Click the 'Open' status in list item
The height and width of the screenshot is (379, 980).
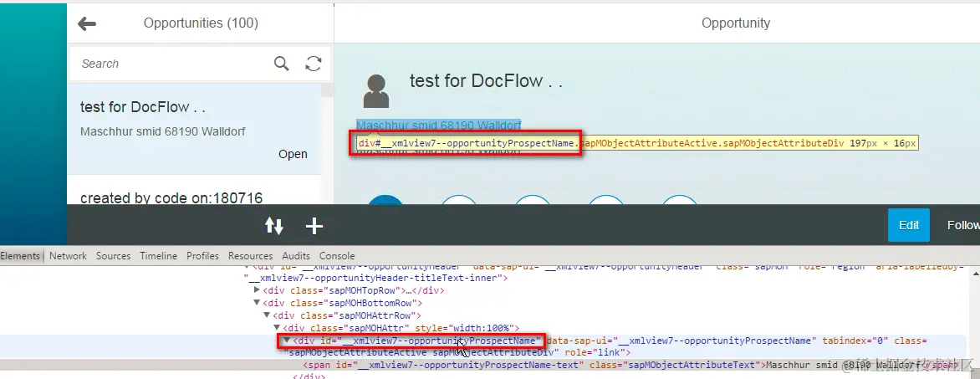293,154
